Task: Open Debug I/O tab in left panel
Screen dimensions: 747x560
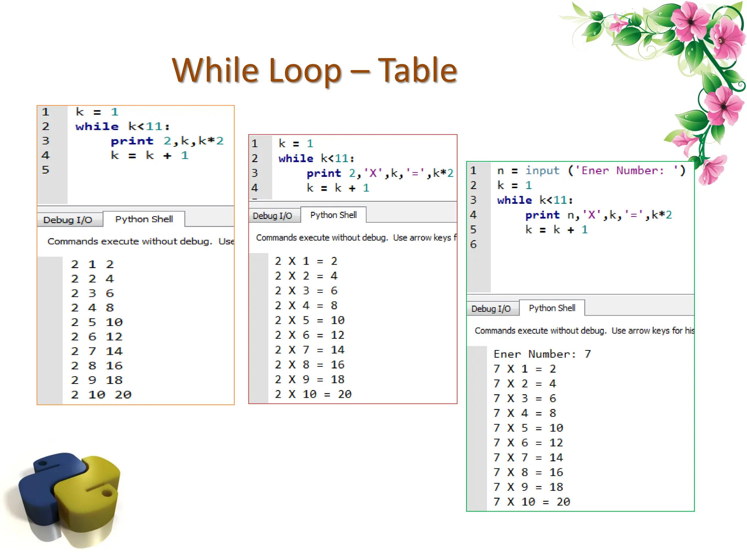Action: coord(68,220)
